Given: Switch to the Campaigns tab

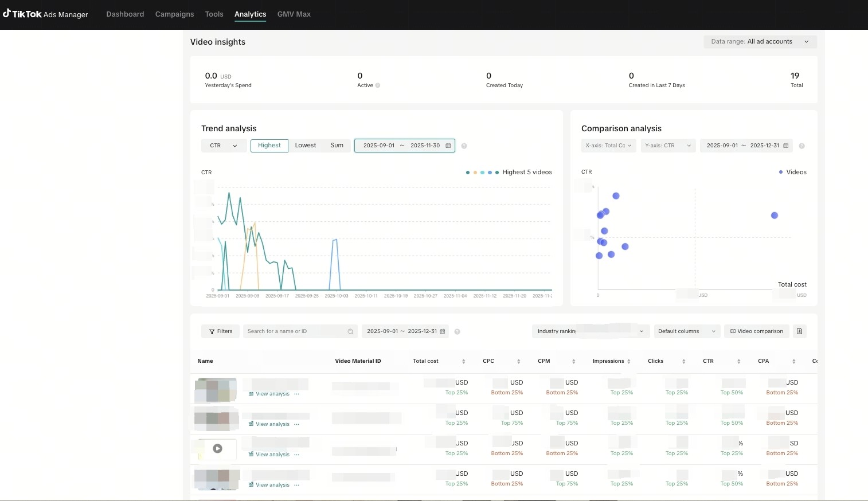Looking at the screenshot, I should 174,14.
